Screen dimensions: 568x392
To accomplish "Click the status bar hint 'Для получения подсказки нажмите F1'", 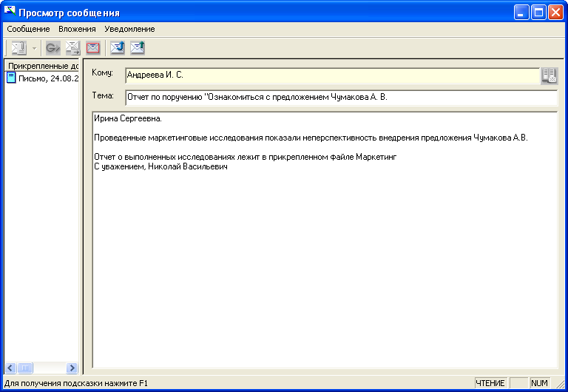I will (76, 383).
